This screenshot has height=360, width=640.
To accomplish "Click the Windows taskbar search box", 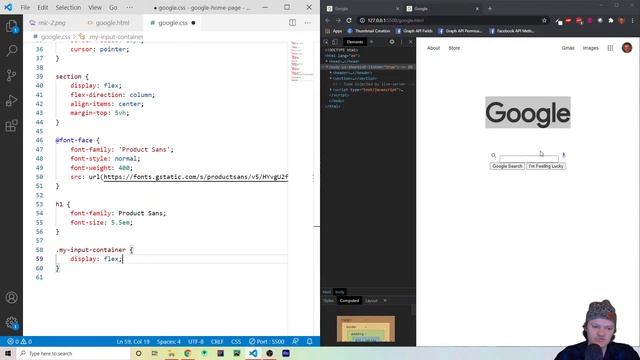I will (73, 353).
